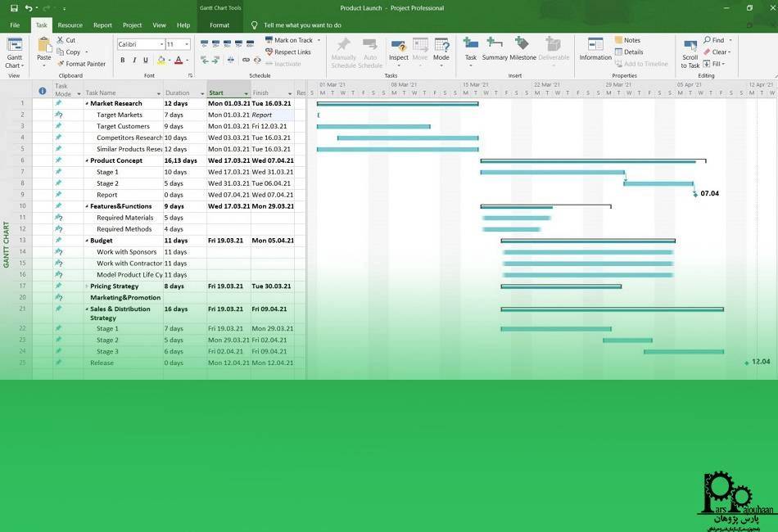778x532 pixels.
Task: Open the Duration column filter arrow
Action: [202, 93]
